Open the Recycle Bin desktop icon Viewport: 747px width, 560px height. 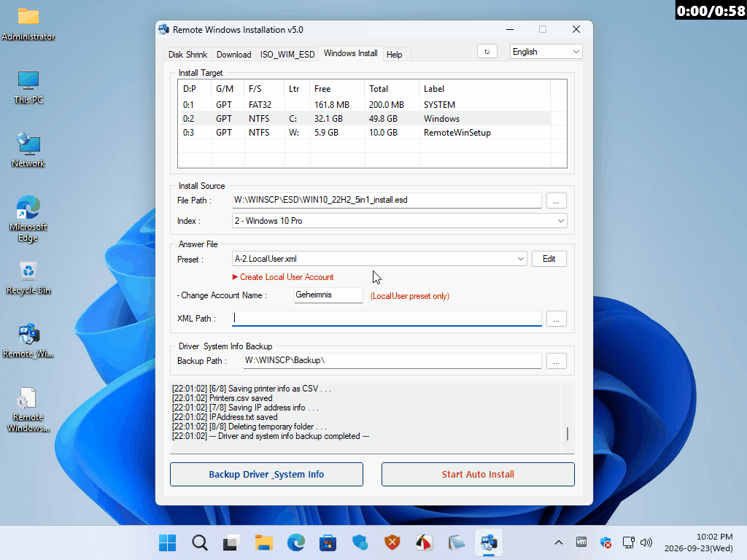tap(28, 279)
